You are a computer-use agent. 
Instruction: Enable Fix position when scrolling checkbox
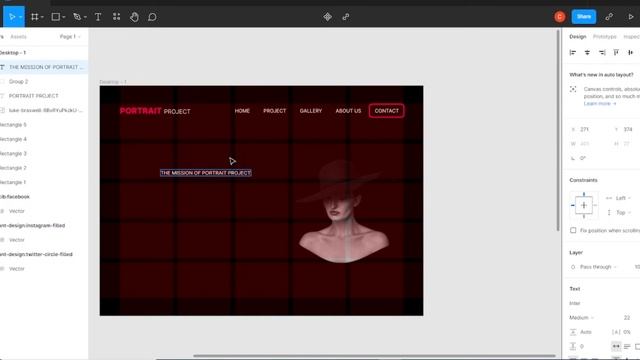coord(573,231)
